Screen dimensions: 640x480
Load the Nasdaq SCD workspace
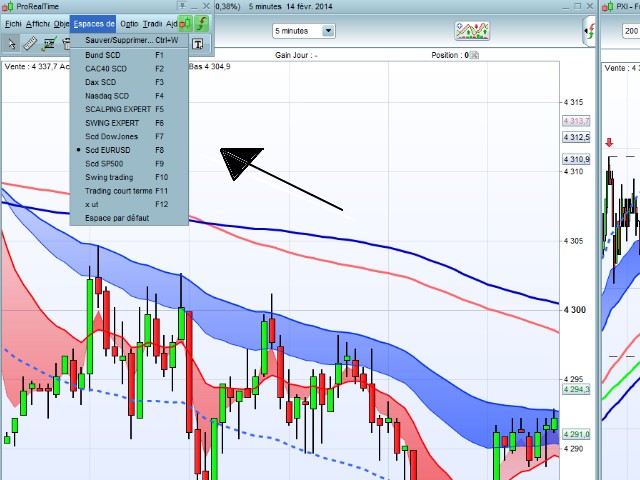click(129, 96)
